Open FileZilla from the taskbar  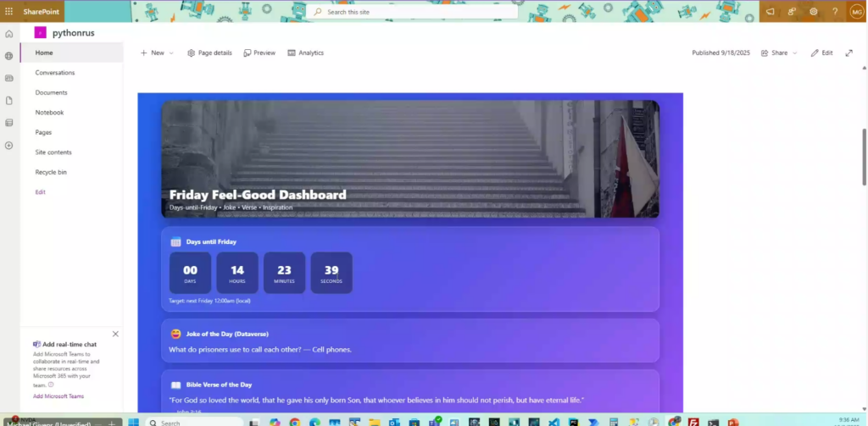(x=693, y=423)
